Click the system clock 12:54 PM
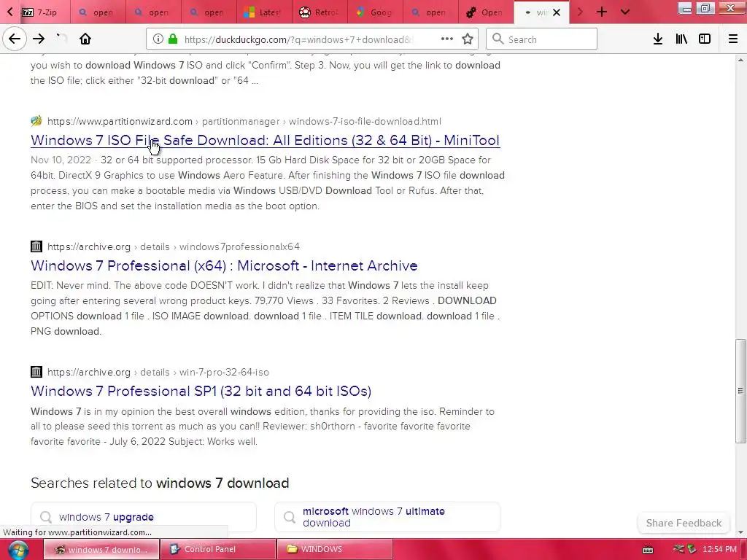Image resolution: width=747 pixels, height=560 pixels. [719, 549]
